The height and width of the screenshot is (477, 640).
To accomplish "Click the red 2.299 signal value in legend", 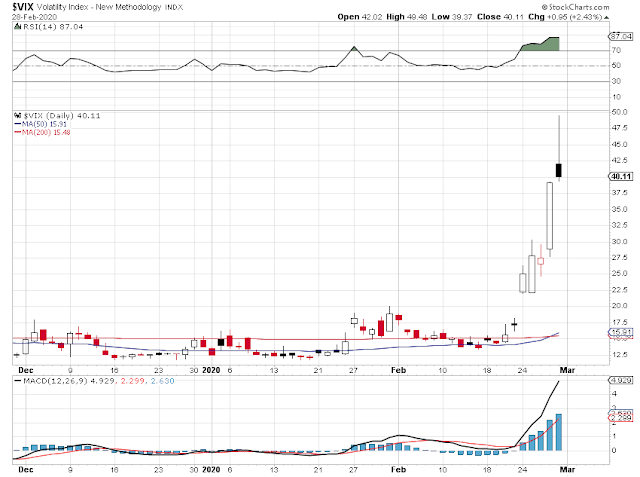I will click(133, 381).
